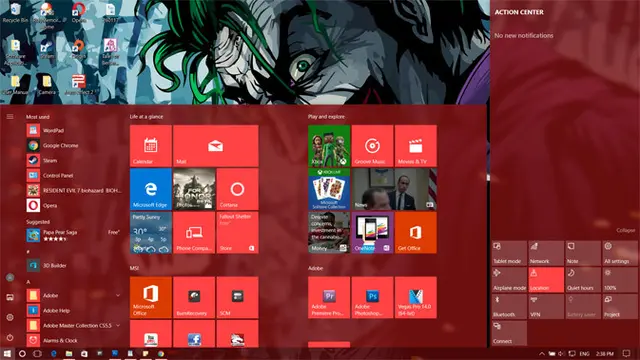640x360 pixels.
Task: Expand the Adobe folder in app list
Action: [x=118, y=295]
